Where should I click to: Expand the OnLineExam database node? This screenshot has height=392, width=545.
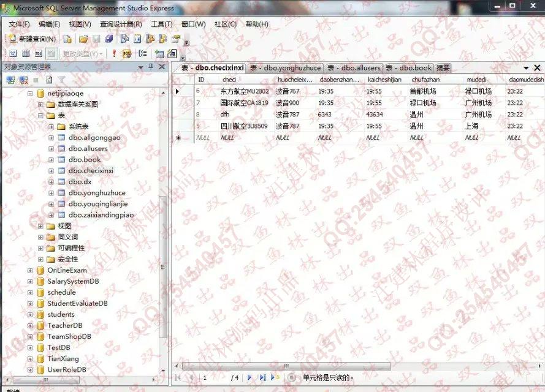coord(30,271)
